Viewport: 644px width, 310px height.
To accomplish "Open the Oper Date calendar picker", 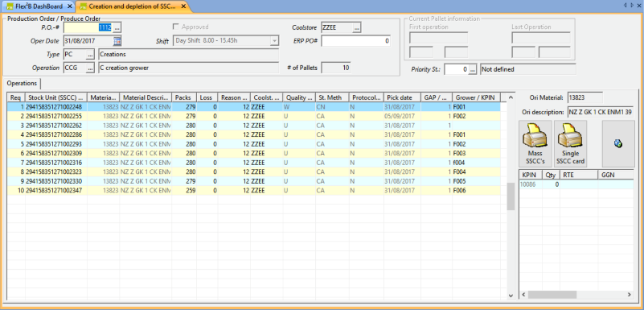I will click(117, 41).
